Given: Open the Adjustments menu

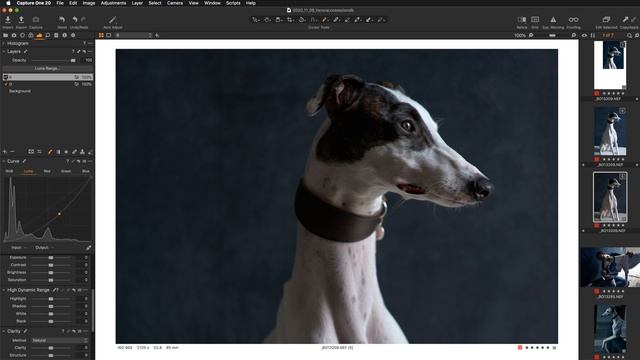Looking at the screenshot, I should coord(113,3).
